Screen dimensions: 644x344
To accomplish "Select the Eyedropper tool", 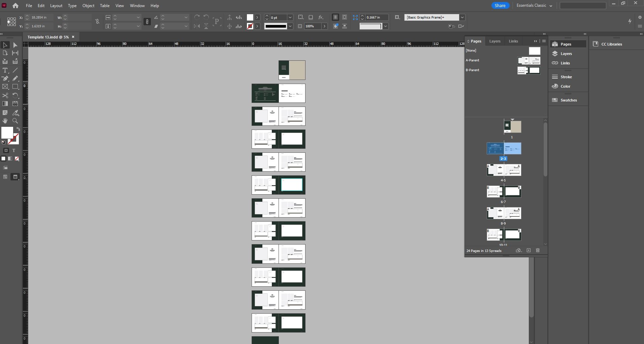I will [x=15, y=113].
